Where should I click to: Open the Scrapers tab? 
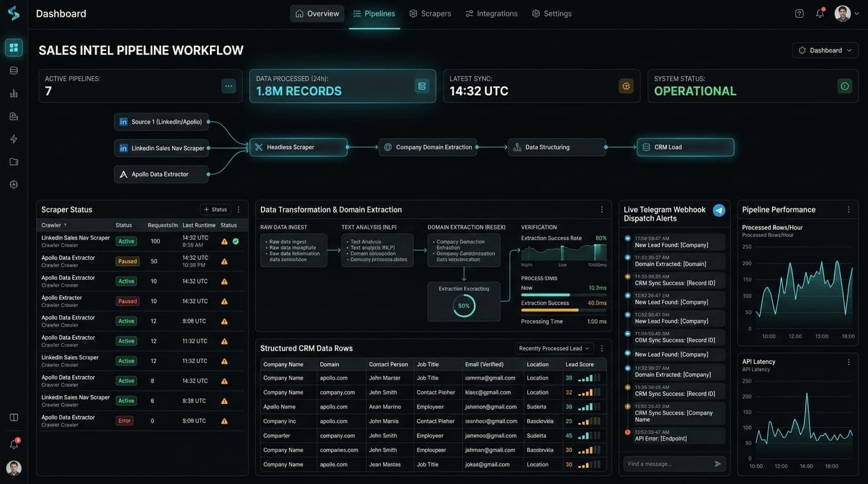[x=430, y=13]
